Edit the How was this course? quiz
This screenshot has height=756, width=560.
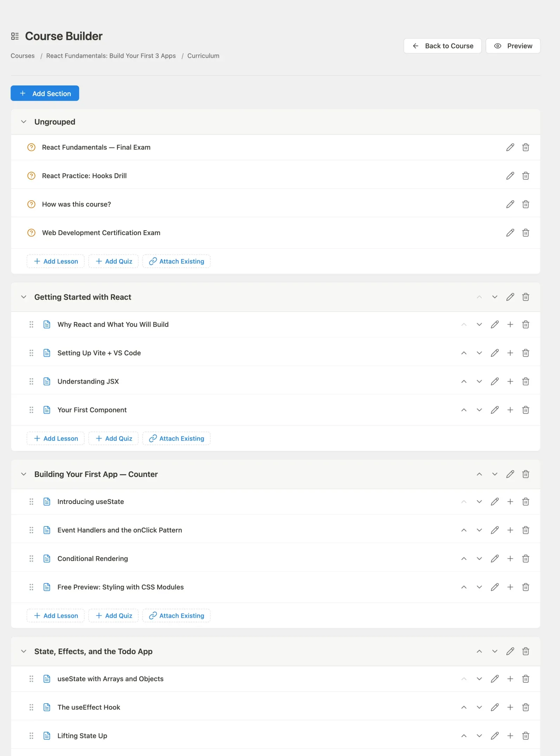click(x=510, y=204)
